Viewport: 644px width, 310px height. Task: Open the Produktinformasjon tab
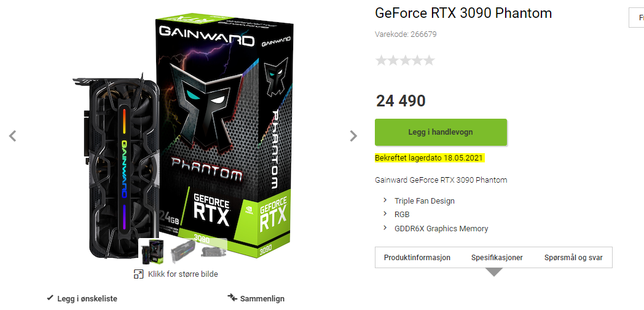tap(417, 258)
